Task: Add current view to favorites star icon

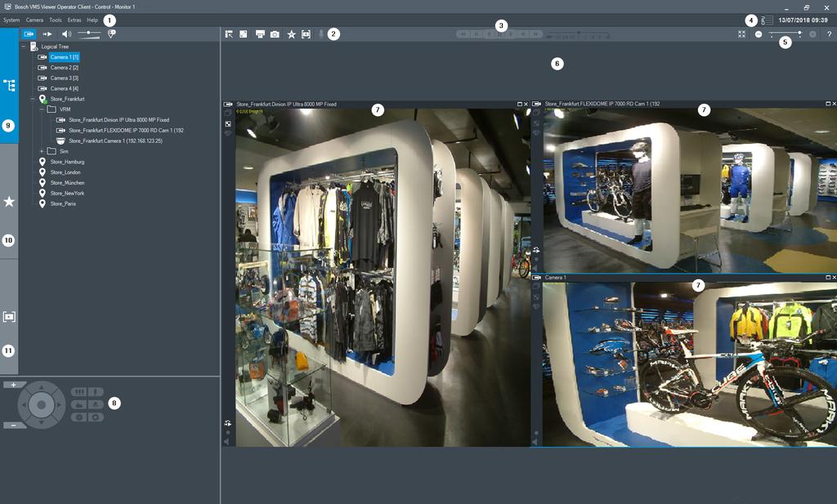Action: coord(292,34)
